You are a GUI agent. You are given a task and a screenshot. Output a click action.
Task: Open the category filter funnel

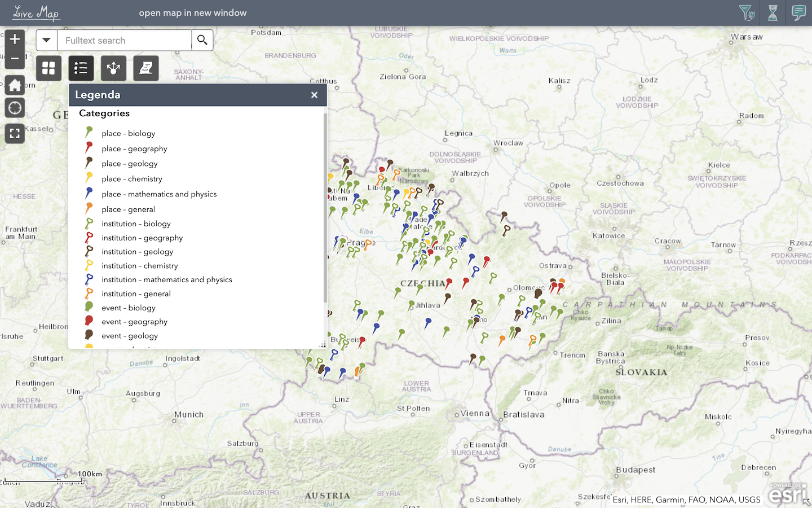coord(746,12)
